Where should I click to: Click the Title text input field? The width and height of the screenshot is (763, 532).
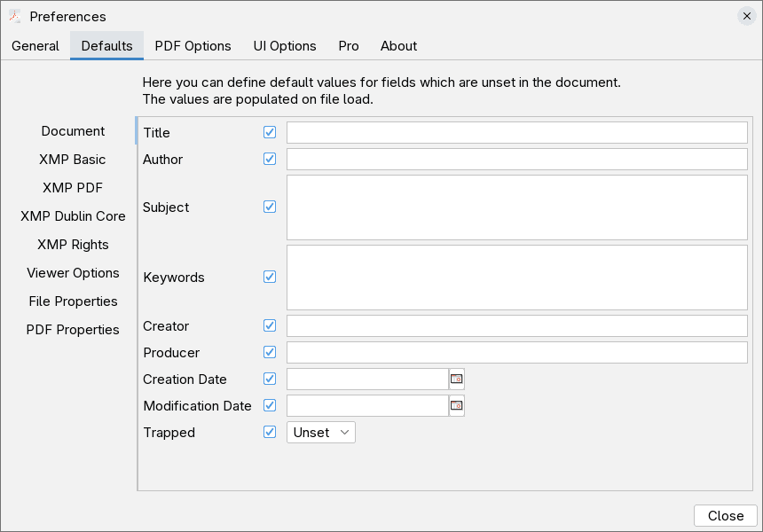pos(516,133)
